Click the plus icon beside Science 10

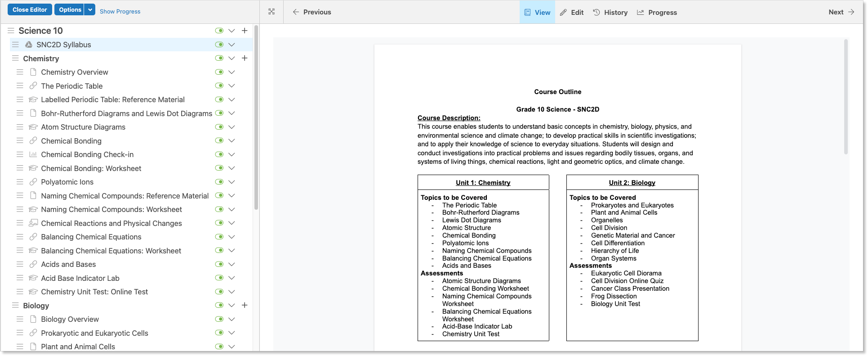click(x=245, y=31)
